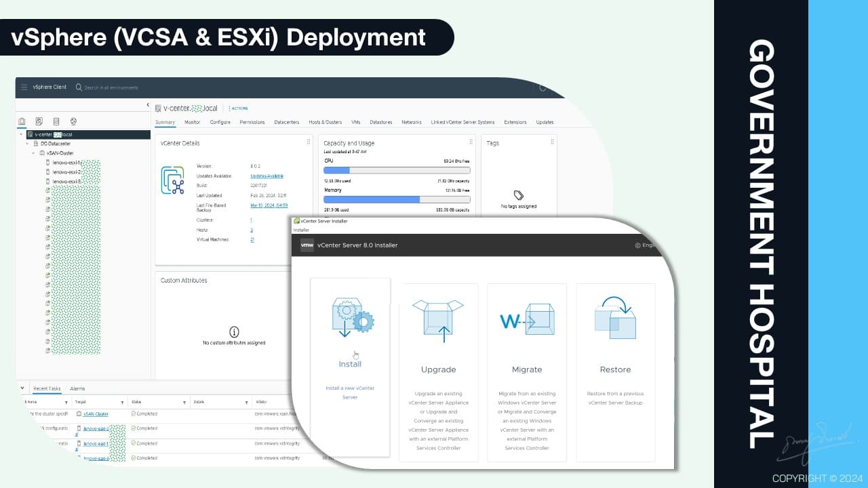Viewport: 868px width, 488px height.
Task: Open the Extensions tab
Action: (515, 123)
